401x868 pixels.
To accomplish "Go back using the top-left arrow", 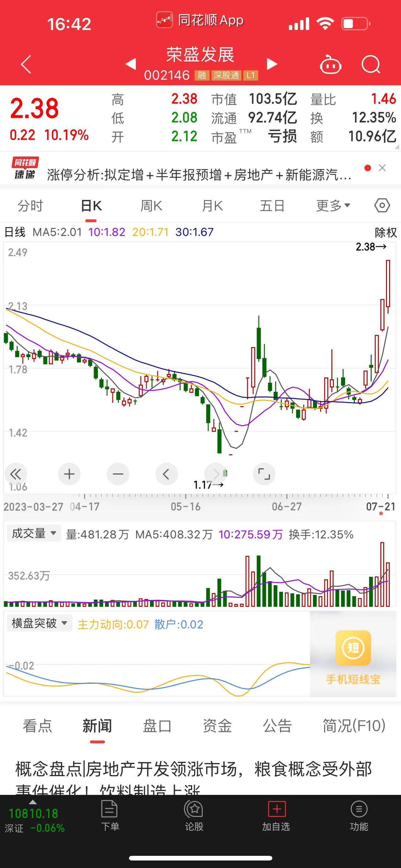I will coord(26,64).
